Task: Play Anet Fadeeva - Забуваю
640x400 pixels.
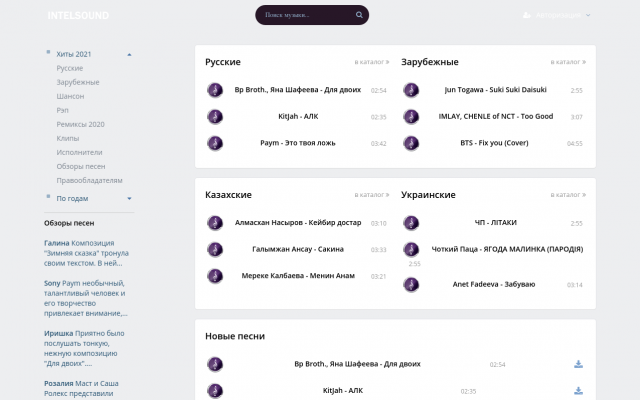Action: (411, 284)
